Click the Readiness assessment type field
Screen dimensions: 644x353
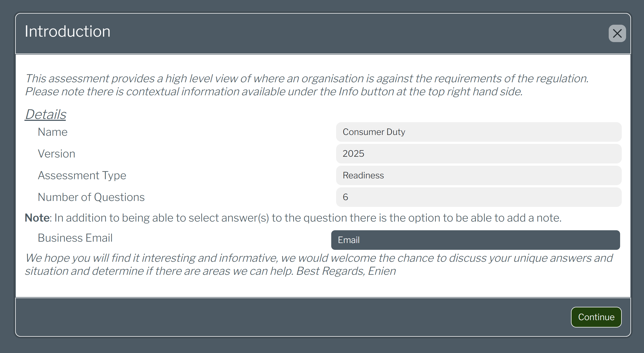click(478, 175)
